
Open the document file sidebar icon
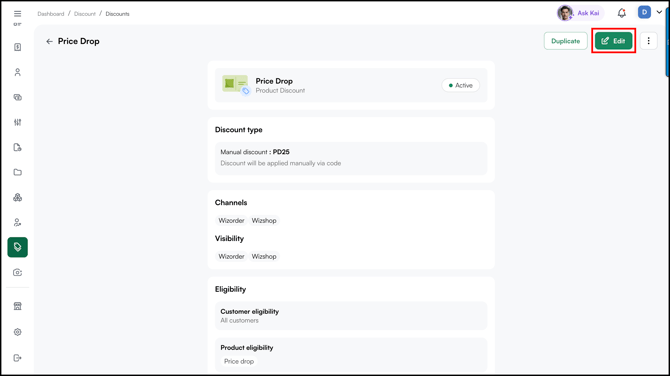pyautogui.click(x=18, y=147)
